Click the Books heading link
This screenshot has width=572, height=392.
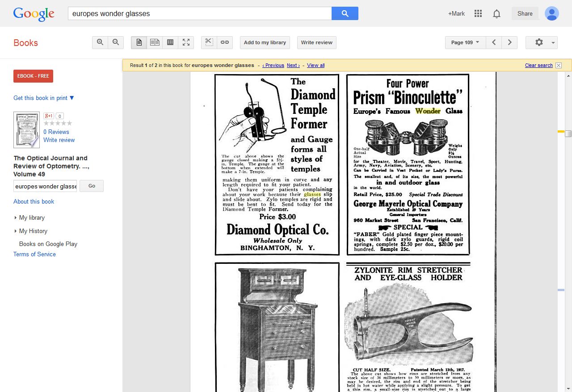pos(25,43)
